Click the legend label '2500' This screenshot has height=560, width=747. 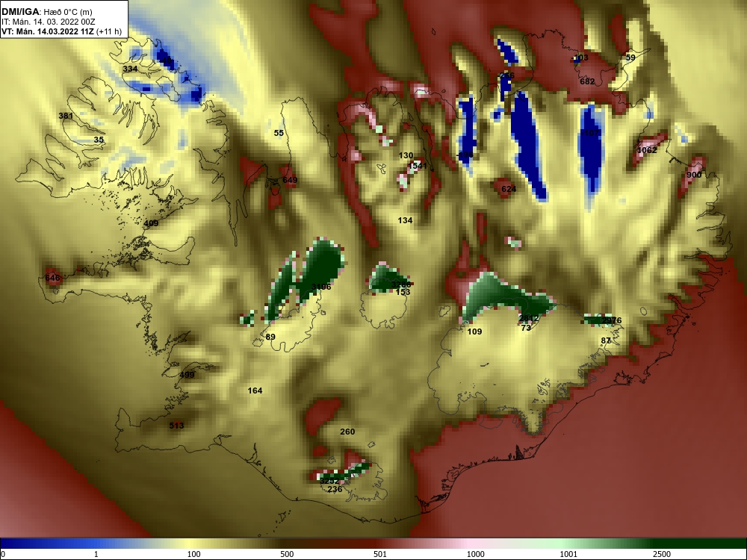click(662, 554)
